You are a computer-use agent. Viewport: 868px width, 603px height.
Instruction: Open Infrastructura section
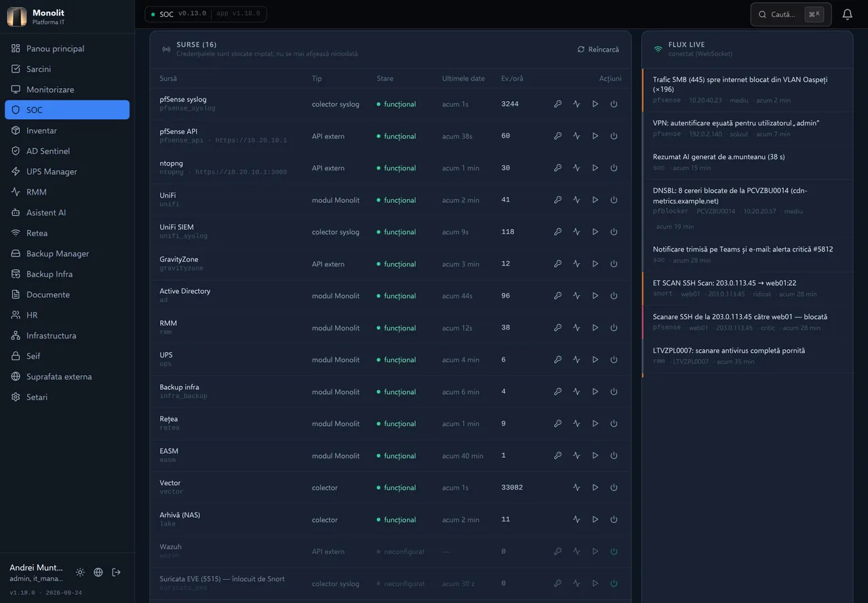click(x=67, y=336)
